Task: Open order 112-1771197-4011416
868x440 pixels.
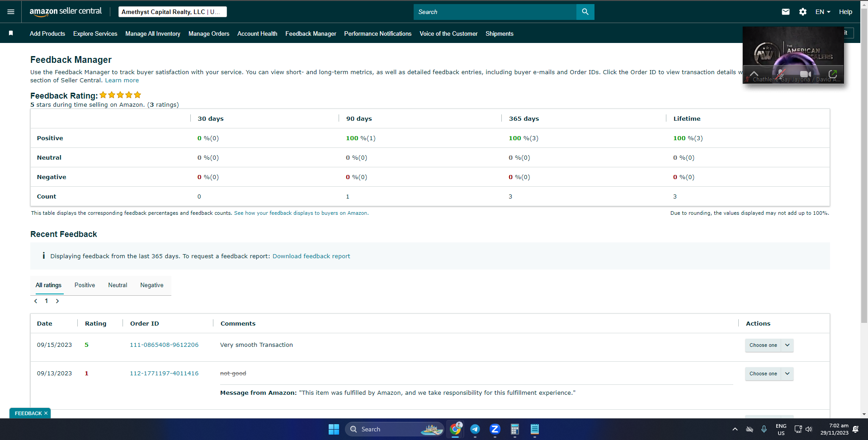Action: click(164, 374)
